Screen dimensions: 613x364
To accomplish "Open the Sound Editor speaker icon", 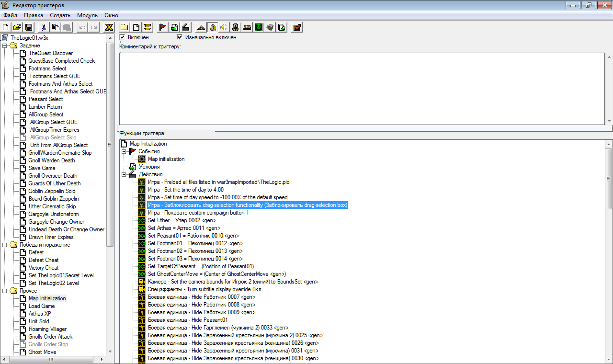I will click(x=224, y=27).
